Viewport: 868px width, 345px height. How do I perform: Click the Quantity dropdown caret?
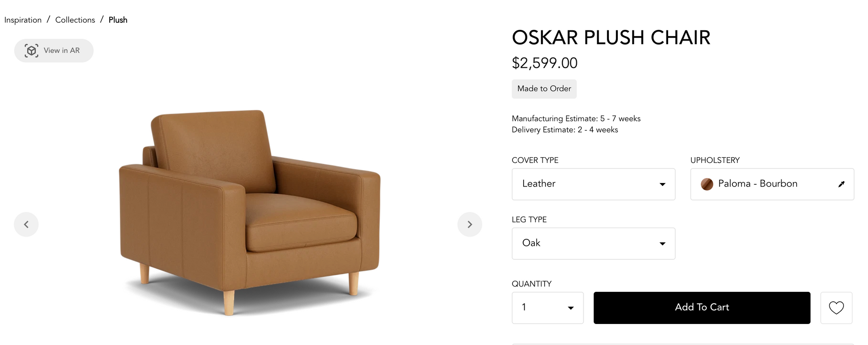(x=570, y=308)
